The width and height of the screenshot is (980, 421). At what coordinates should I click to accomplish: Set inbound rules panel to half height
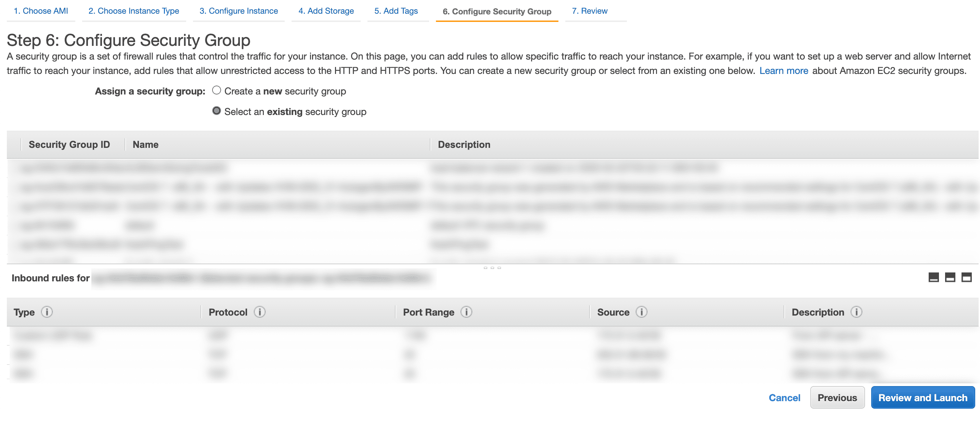(x=950, y=278)
